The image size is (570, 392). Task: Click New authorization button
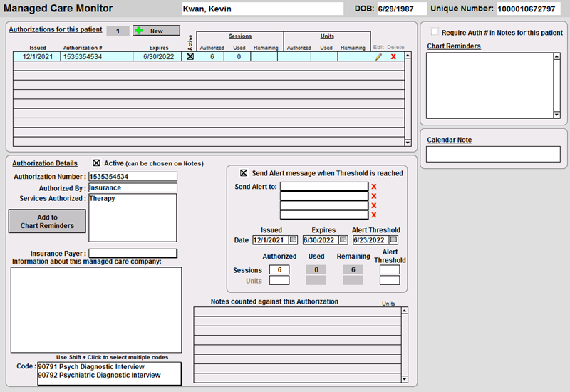click(x=156, y=31)
